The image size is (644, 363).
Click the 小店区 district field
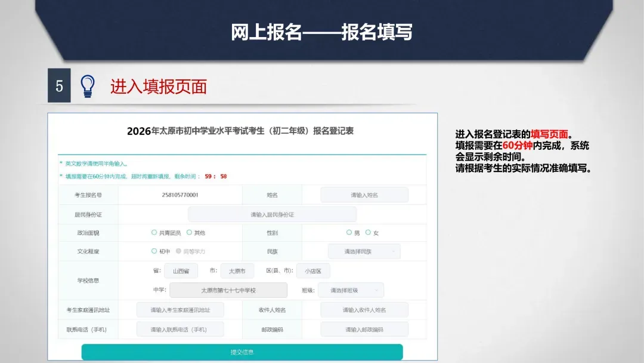(x=313, y=271)
